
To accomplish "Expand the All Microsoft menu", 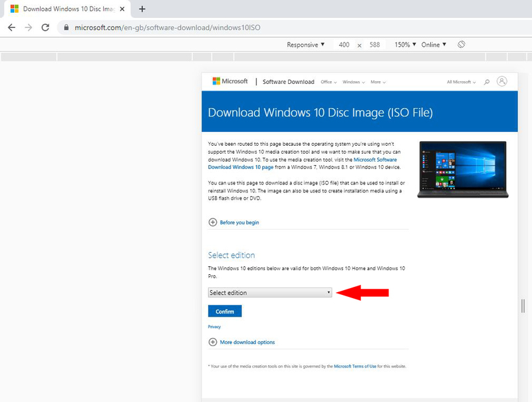I will 461,82.
